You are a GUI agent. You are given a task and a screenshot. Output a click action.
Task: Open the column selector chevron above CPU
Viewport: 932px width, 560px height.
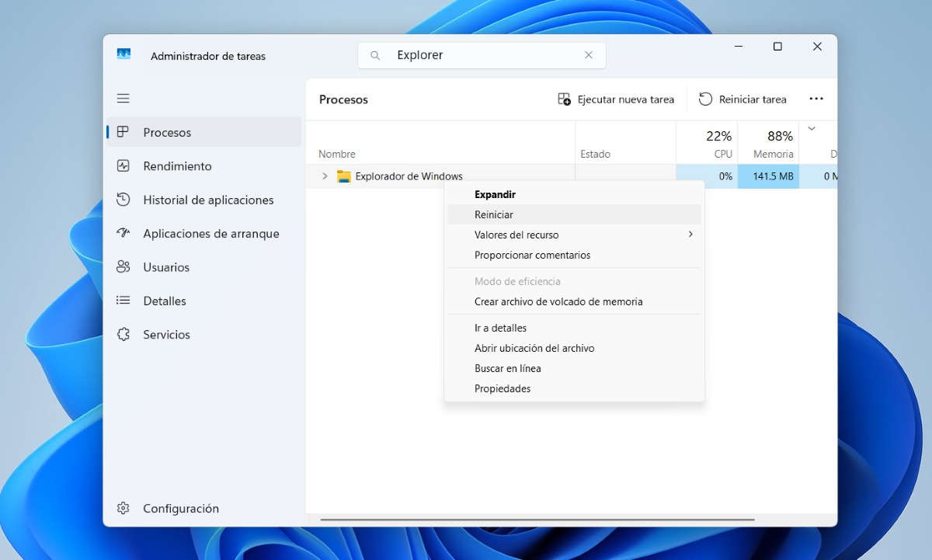click(812, 129)
